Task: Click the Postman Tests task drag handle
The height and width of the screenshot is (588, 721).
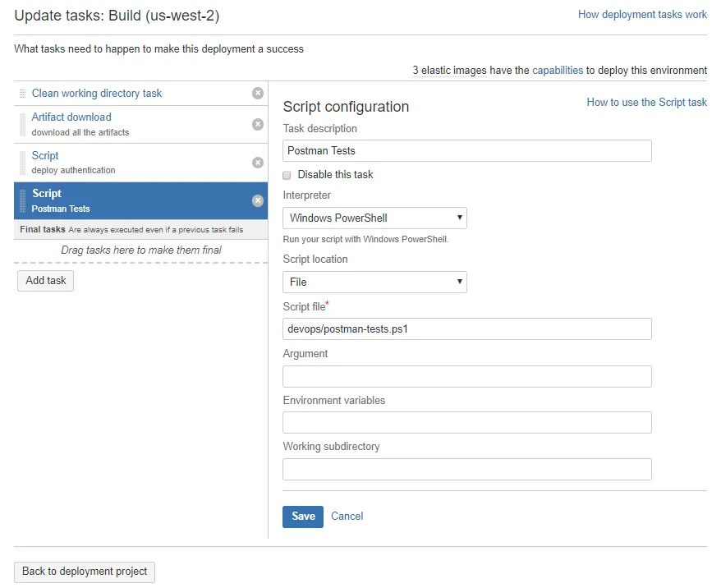Action: click(x=22, y=201)
